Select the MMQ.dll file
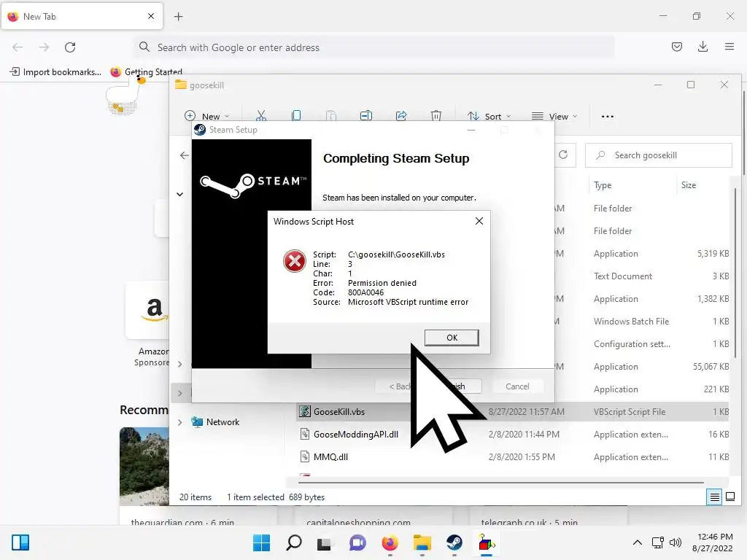Image resolution: width=747 pixels, height=560 pixels. click(513, 457)
